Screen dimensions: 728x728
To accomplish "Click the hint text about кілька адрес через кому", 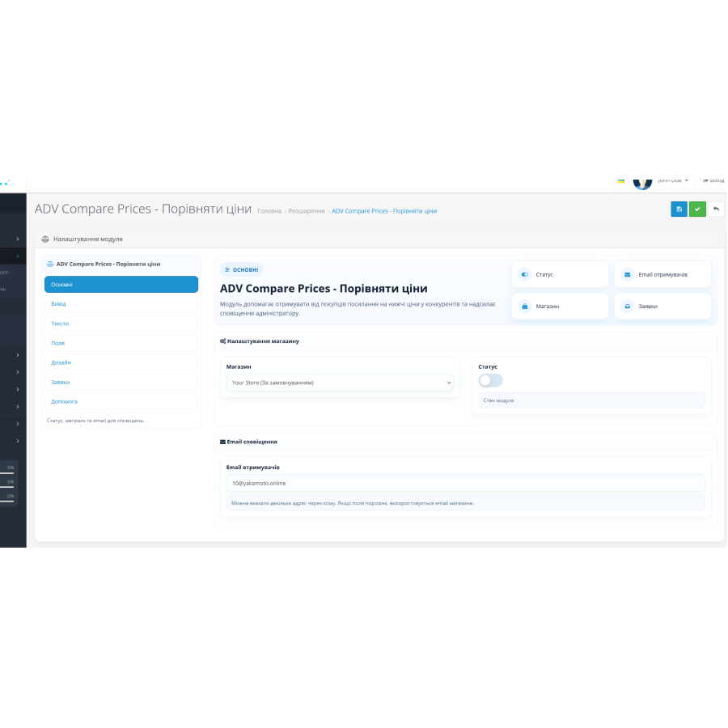I will click(x=353, y=503).
